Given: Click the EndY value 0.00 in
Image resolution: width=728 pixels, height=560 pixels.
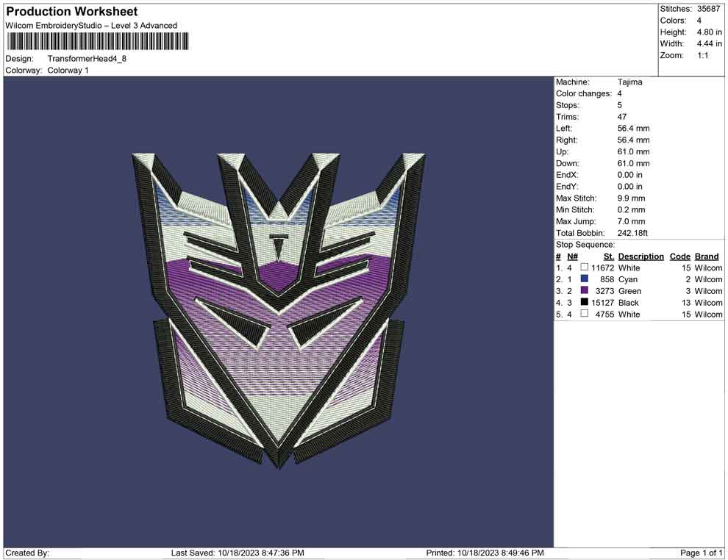Looking at the screenshot, I should click(x=629, y=187).
